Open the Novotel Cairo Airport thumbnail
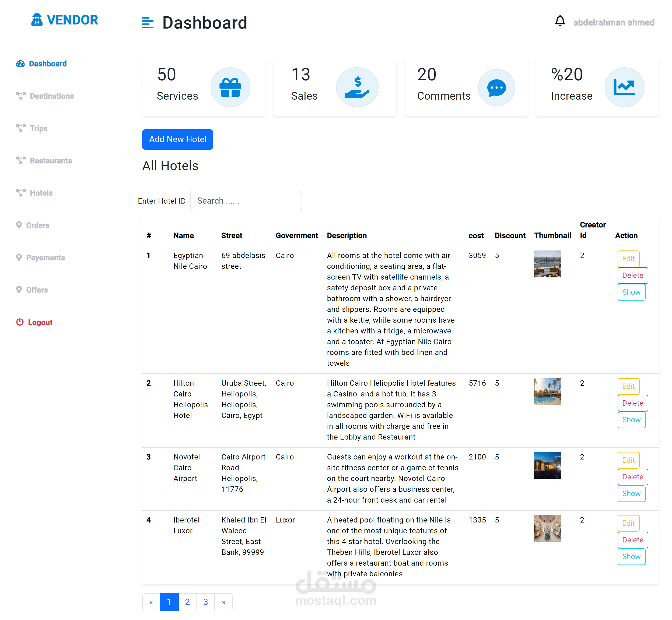This screenshot has height=620, width=672. 547,465
